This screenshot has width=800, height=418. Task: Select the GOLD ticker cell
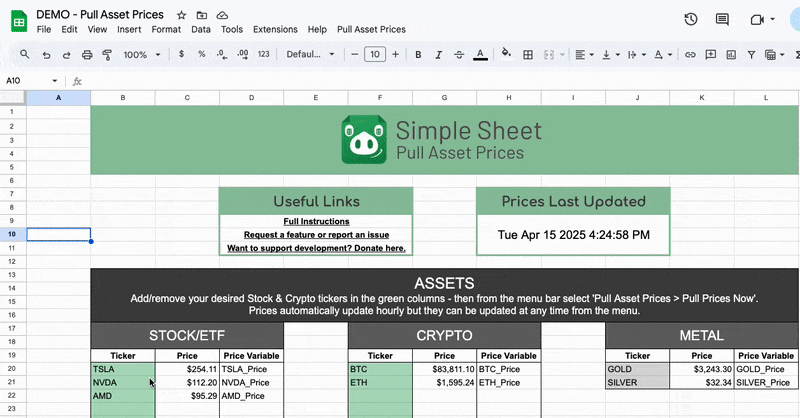click(637, 369)
